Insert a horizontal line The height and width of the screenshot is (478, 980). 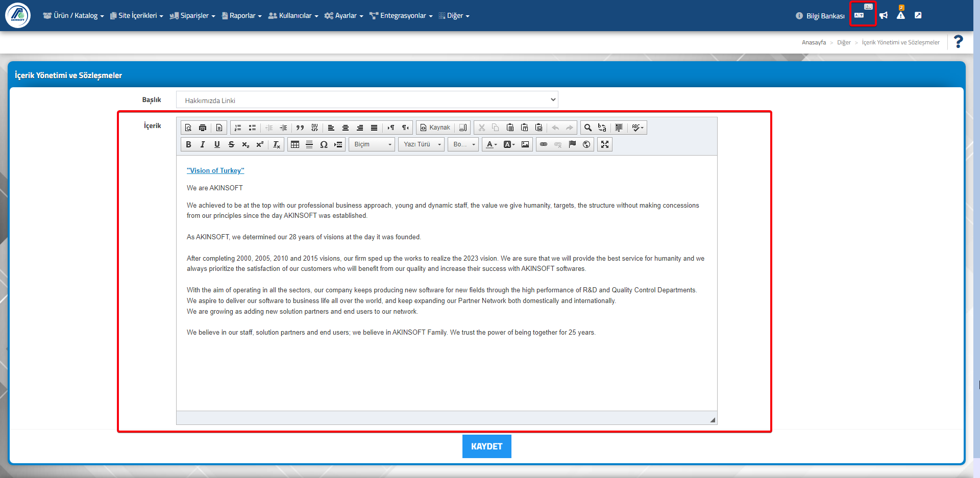pos(309,144)
